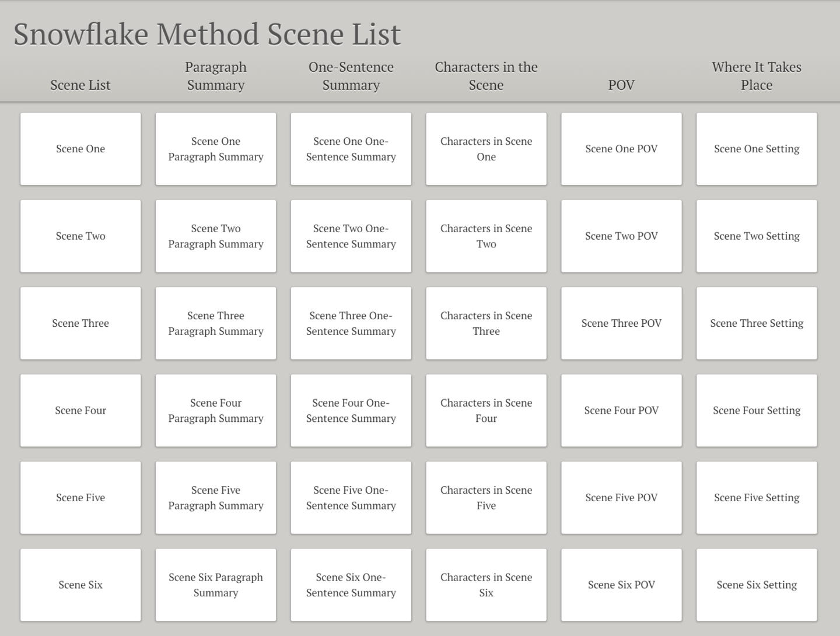Open Scene Four Paragraph Summary card
This screenshot has width=840, height=636.
tap(216, 410)
